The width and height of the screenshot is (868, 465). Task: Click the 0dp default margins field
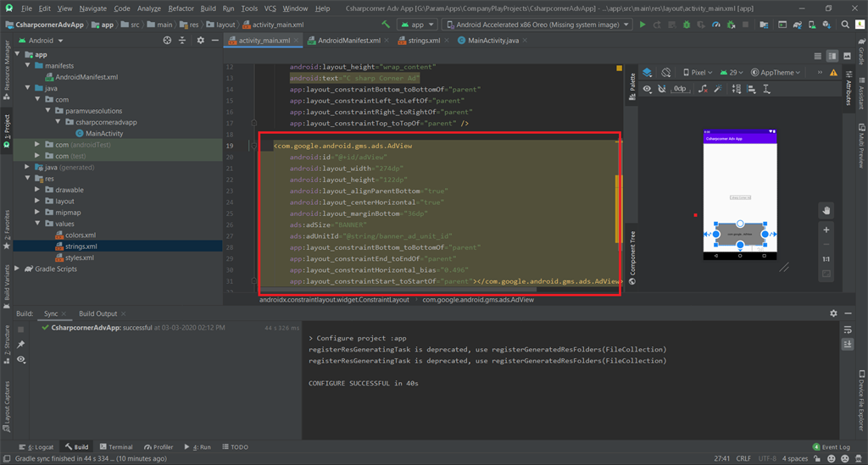(x=681, y=89)
